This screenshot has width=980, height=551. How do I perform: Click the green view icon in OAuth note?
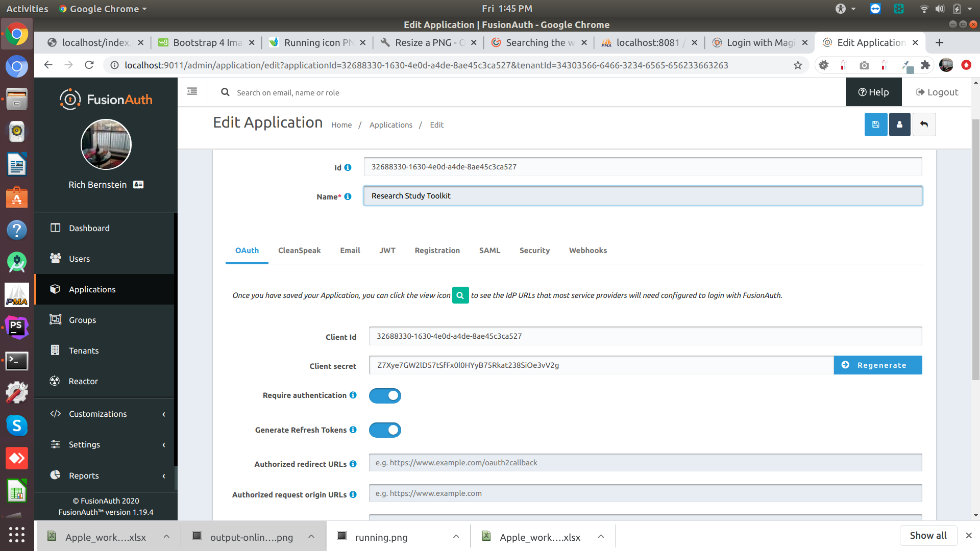tap(460, 295)
